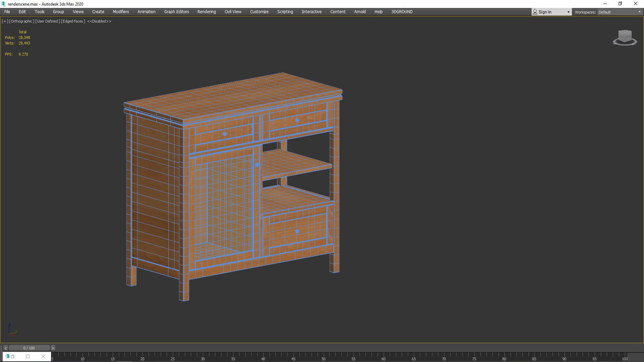Select the cabinet's upper left drawer knob
Image resolution: width=644 pixels, height=362 pixels.
coord(225,134)
